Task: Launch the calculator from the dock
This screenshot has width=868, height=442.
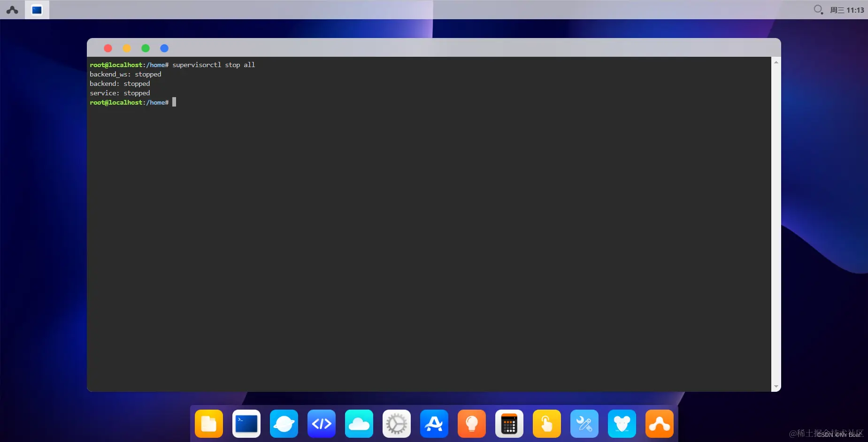Action: (x=509, y=424)
